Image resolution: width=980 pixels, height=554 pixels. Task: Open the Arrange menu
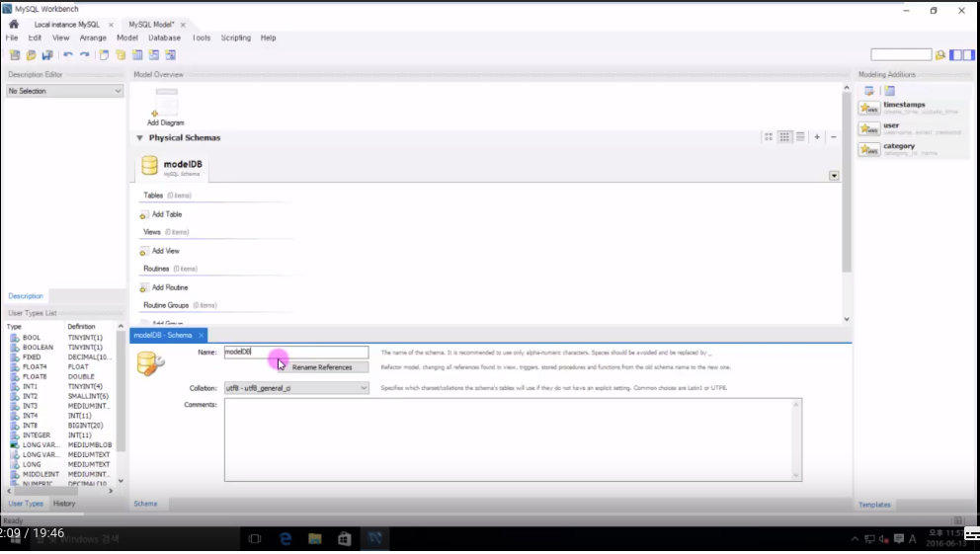pyautogui.click(x=93, y=39)
